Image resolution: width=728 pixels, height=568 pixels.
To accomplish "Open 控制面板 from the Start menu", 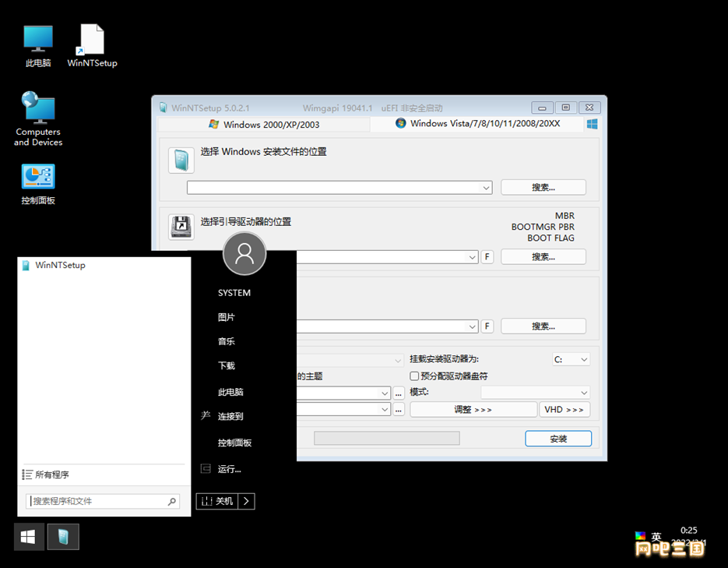I will click(235, 443).
